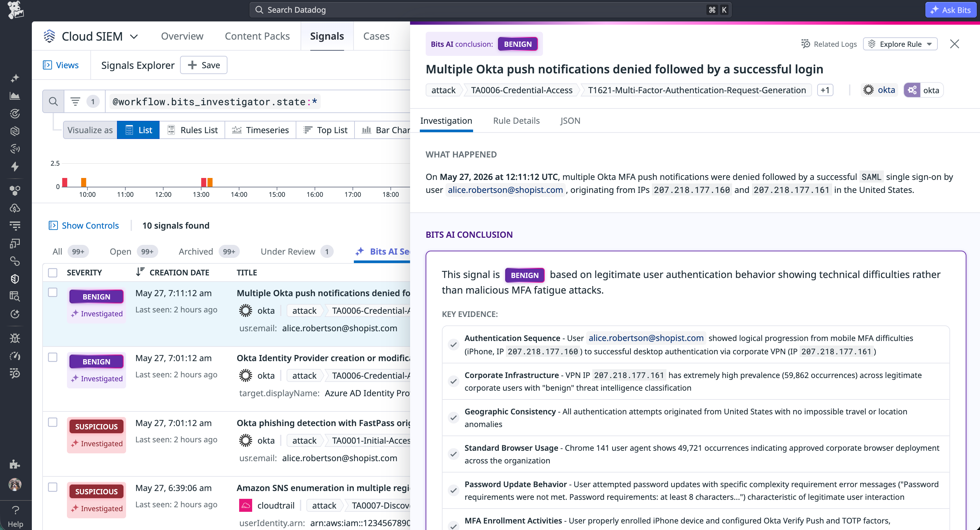Viewport: 980px width, 530px height.
Task: Open the Bug tracking icon in sidebar
Action: (15, 338)
